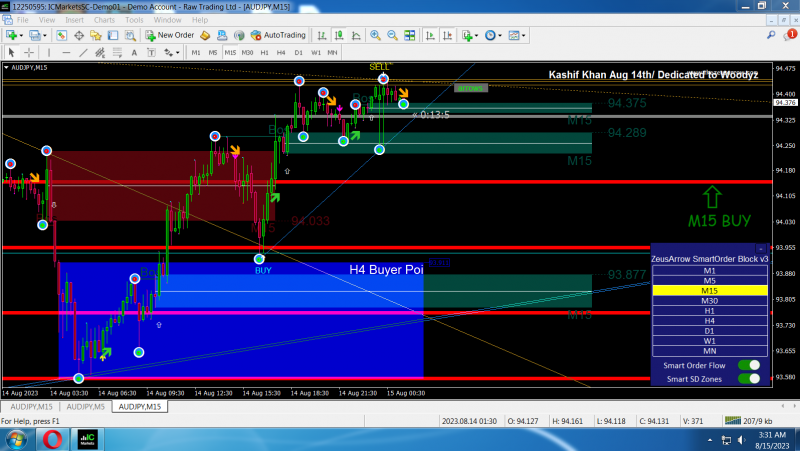Zoom in on the chart
800x451 pixels.
click(x=375, y=35)
